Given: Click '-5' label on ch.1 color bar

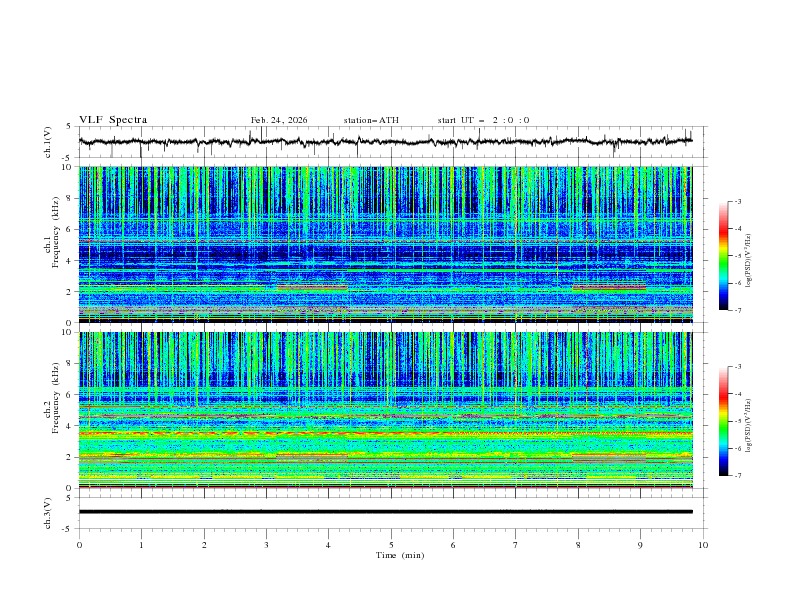Looking at the screenshot, I should point(738,256).
